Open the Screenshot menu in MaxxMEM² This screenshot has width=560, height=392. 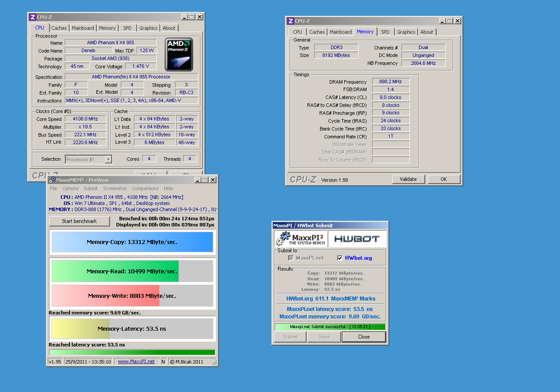pyautogui.click(x=115, y=188)
